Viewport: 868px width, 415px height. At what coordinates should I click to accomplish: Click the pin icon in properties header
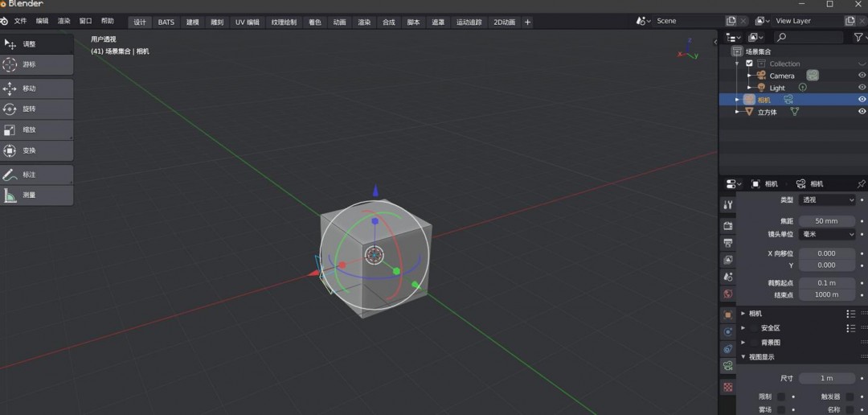(x=862, y=184)
